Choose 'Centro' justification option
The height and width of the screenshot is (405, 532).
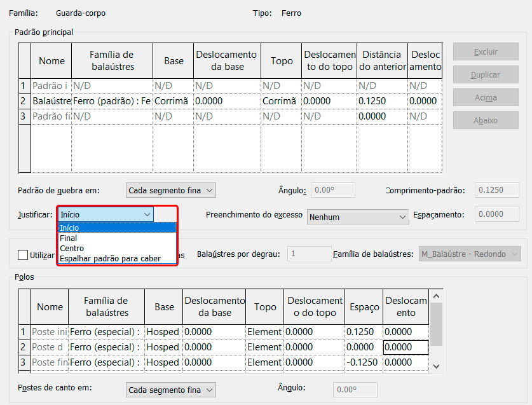pos(72,249)
